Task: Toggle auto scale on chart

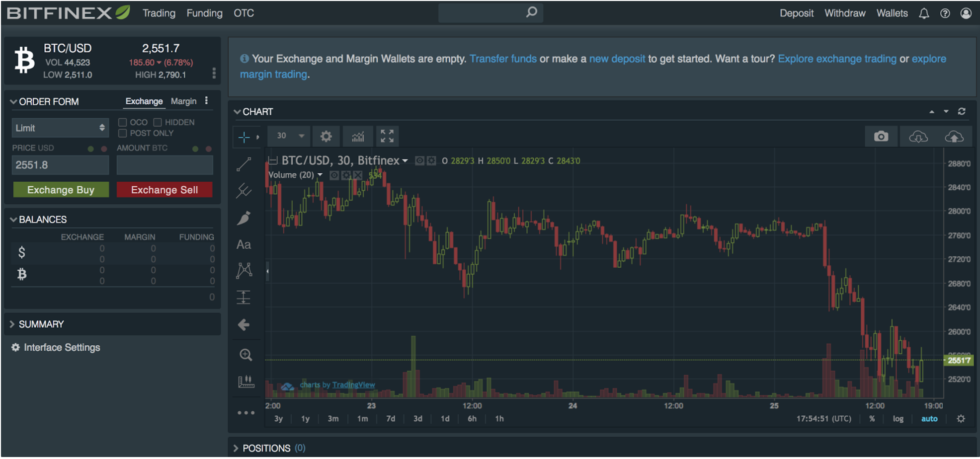Action: coord(929,419)
